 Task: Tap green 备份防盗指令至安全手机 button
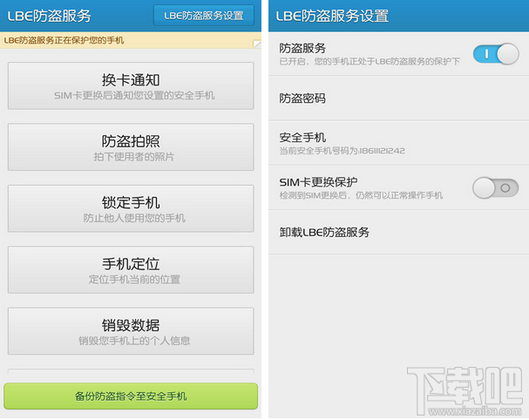point(131,396)
